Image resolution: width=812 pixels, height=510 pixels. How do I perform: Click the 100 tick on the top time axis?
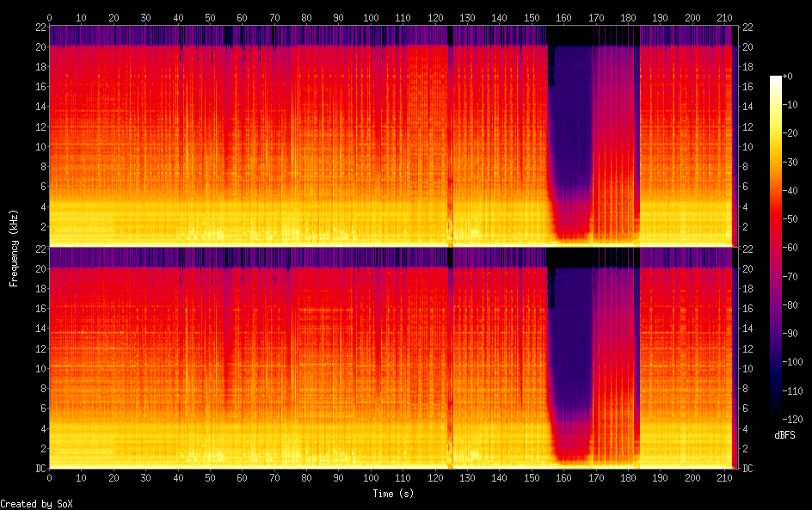point(371,17)
